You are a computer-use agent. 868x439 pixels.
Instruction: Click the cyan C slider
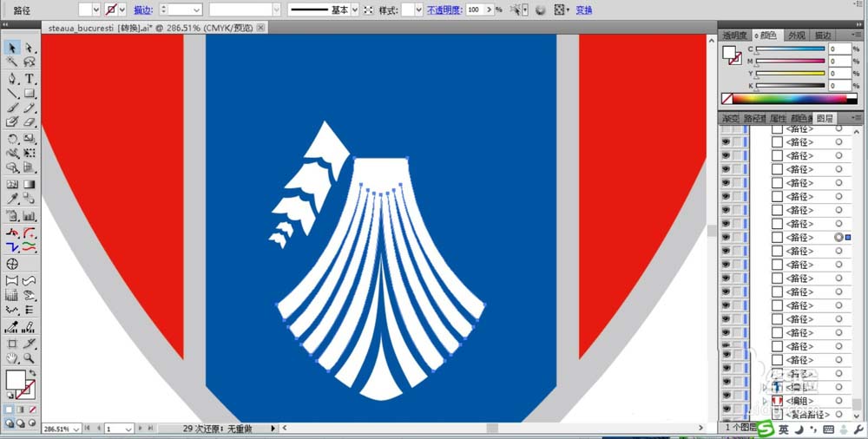[790, 49]
